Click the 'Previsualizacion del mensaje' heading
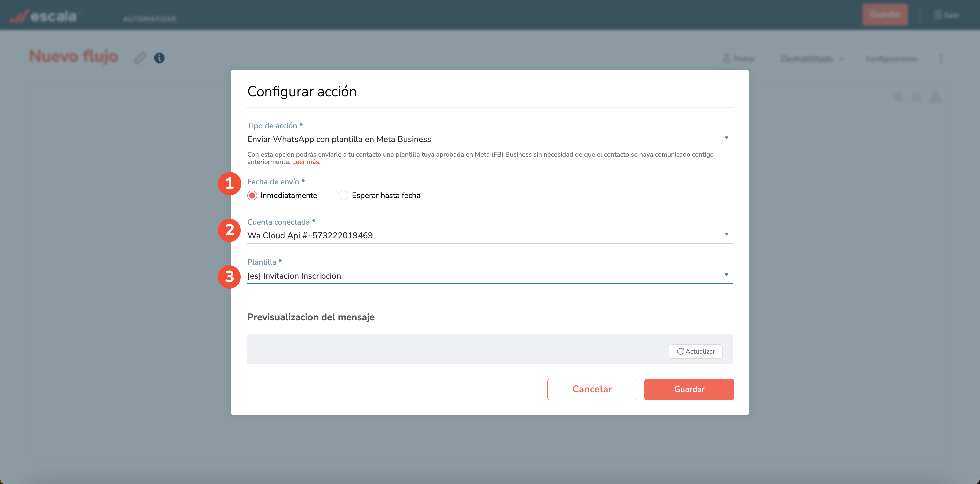 point(311,317)
